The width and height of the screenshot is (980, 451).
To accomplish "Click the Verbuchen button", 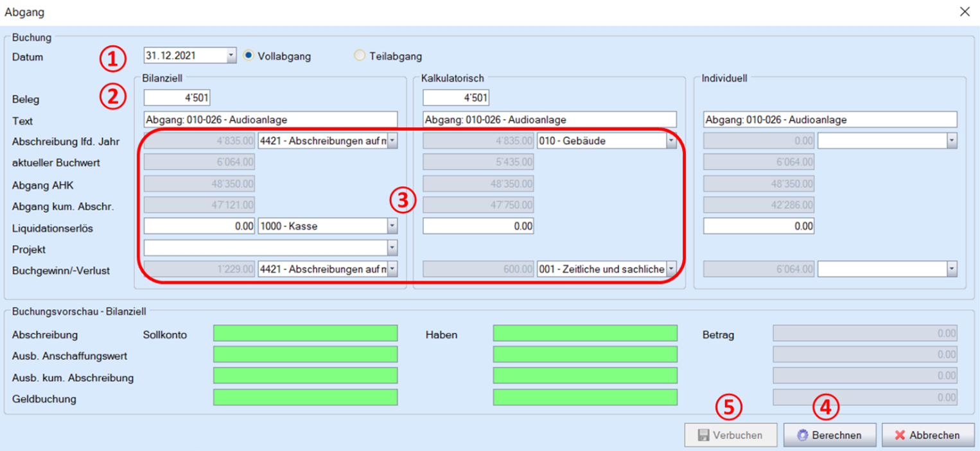I will click(x=731, y=435).
